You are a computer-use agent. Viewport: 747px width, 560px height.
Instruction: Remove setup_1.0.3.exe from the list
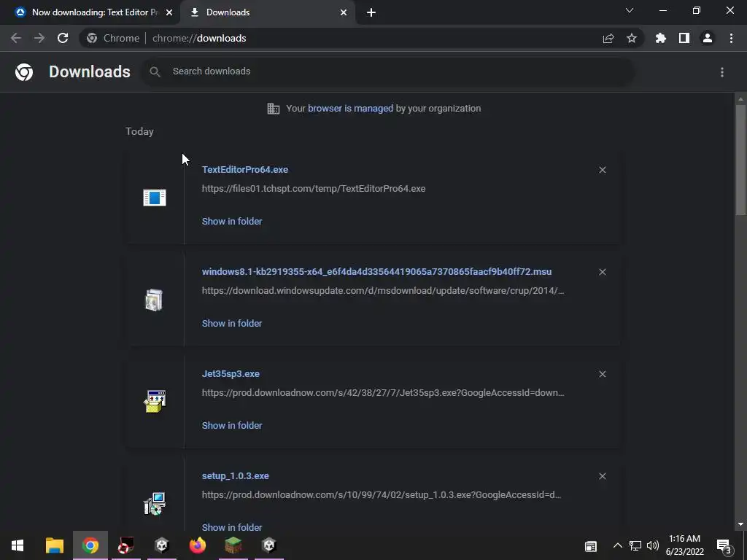pos(603,476)
